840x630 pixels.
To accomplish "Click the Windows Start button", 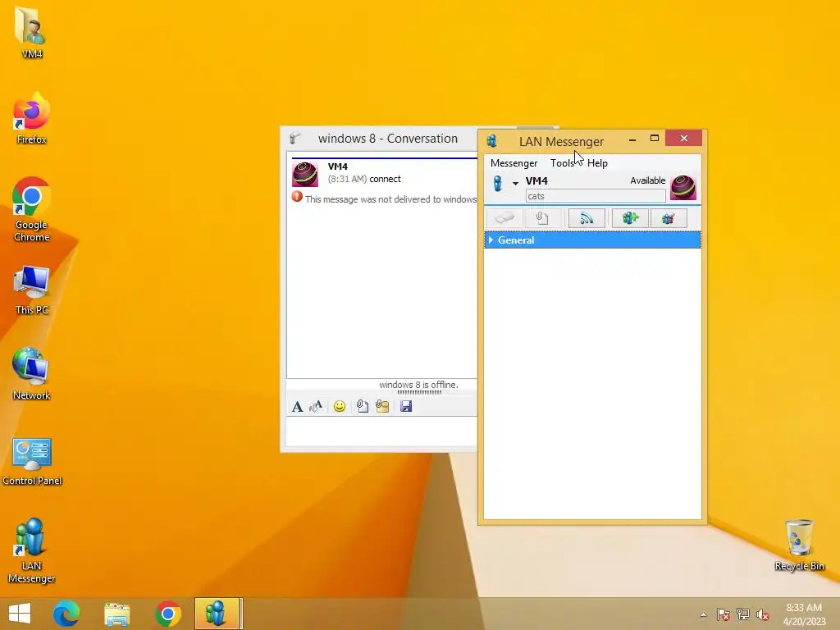I will pos(20,614).
